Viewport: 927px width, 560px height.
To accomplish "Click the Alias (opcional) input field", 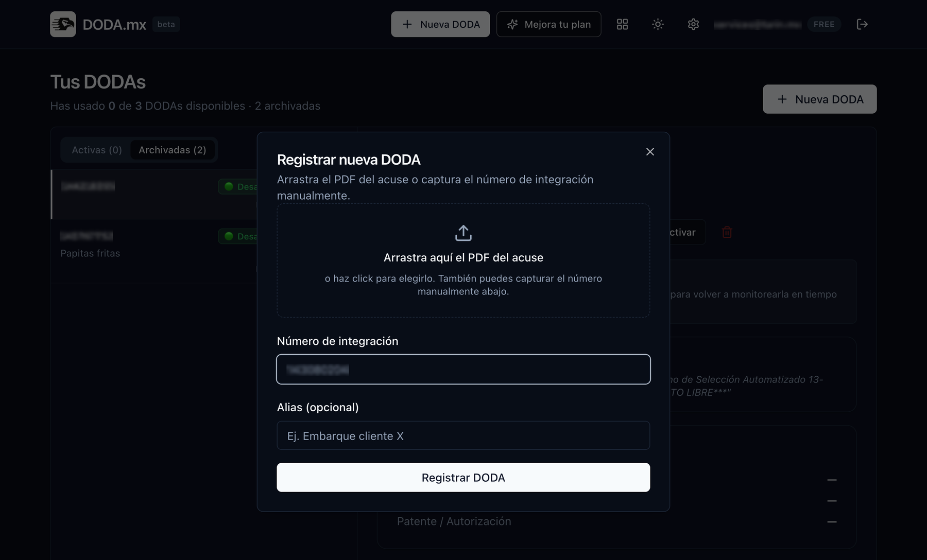I will coord(463,435).
